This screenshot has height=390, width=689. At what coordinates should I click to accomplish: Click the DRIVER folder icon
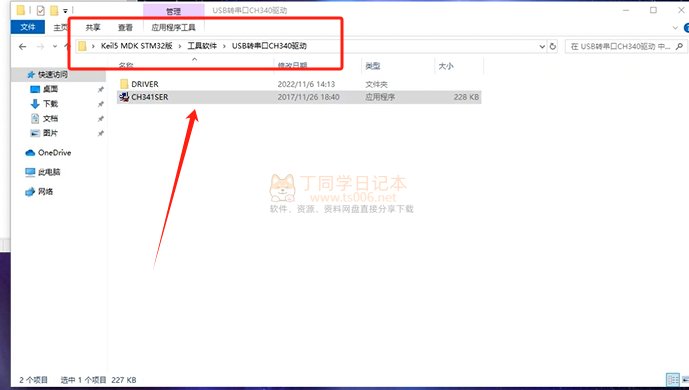click(124, 84)
